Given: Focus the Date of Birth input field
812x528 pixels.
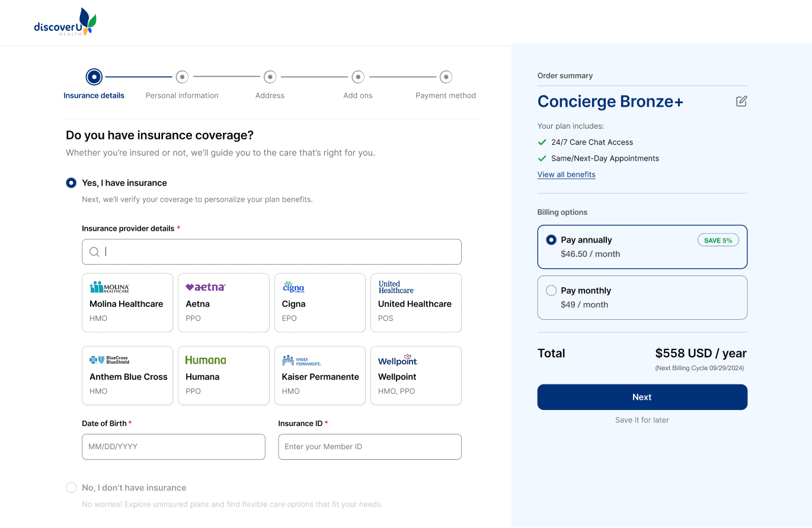Looking at the screenshot, I should 174,447.
